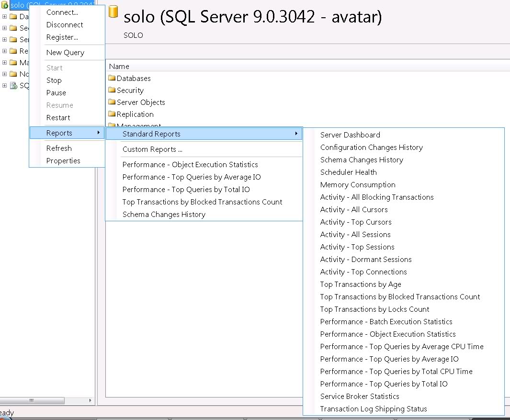Expand the tree node labeled No
510x420 pixels.
(x=5, y=74)
